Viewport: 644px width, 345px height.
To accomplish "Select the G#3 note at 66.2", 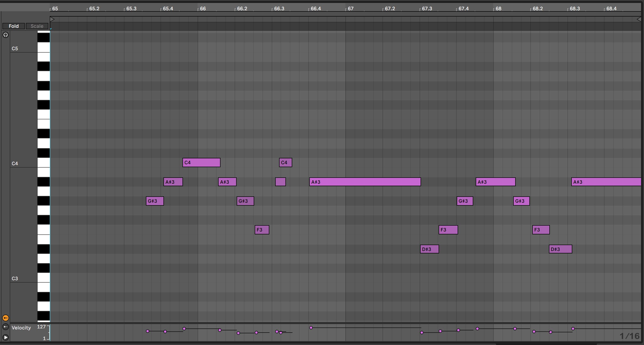I will [245, 201].
